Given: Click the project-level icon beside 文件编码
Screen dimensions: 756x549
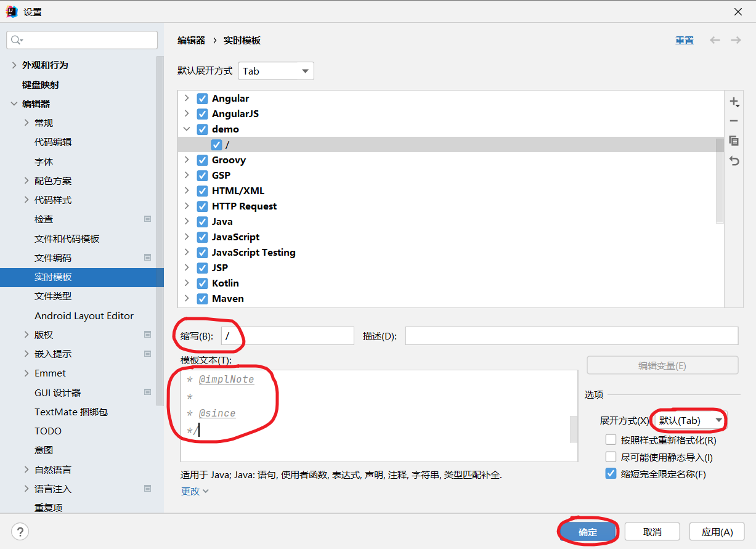Looking at the screenshot, I should pyautogui.click(x=147, y=258).
